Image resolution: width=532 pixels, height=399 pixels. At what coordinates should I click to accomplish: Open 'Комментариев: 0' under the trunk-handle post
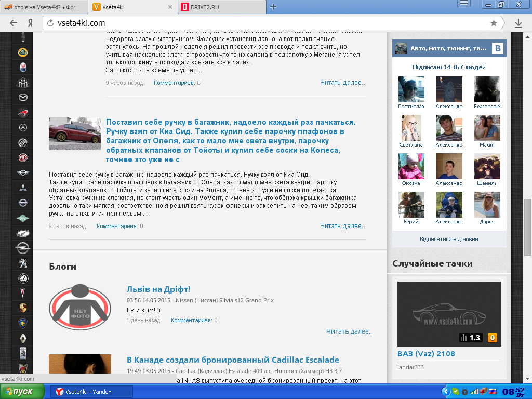(120, 226)
